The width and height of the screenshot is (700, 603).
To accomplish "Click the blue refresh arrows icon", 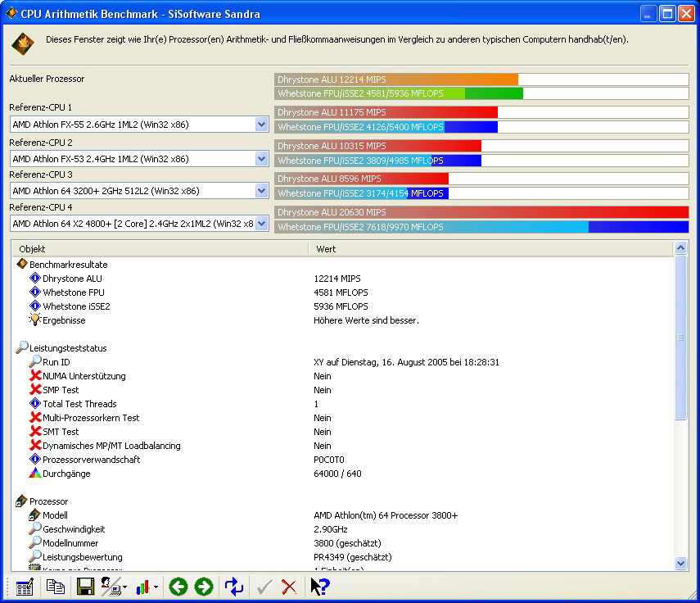I will [233, 587].
